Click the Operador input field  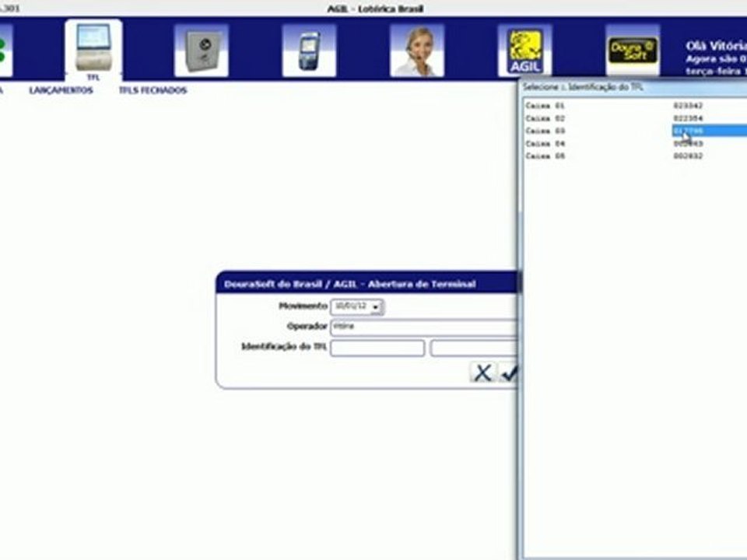point(423,327)
